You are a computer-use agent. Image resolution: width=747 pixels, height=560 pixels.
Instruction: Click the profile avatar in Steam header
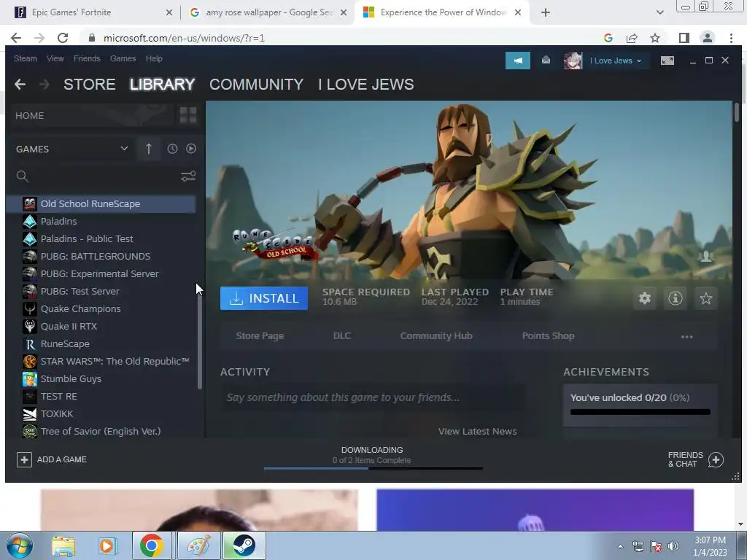click(x=573, y=61)
